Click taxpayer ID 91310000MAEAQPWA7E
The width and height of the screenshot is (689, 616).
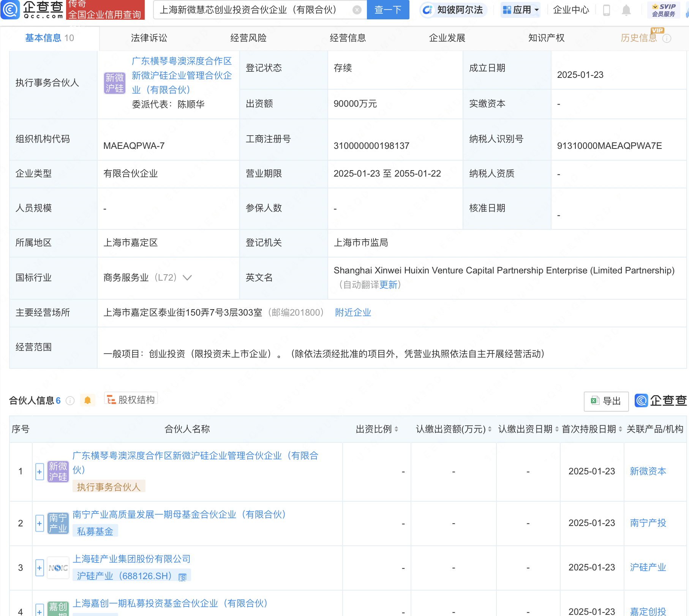pyautogui.click(x=609, y=146)
